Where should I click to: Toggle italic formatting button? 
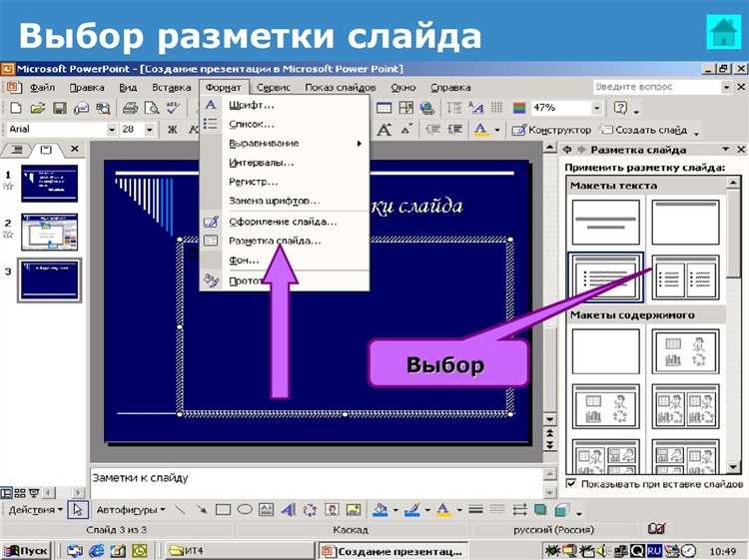tap(194, 130)
